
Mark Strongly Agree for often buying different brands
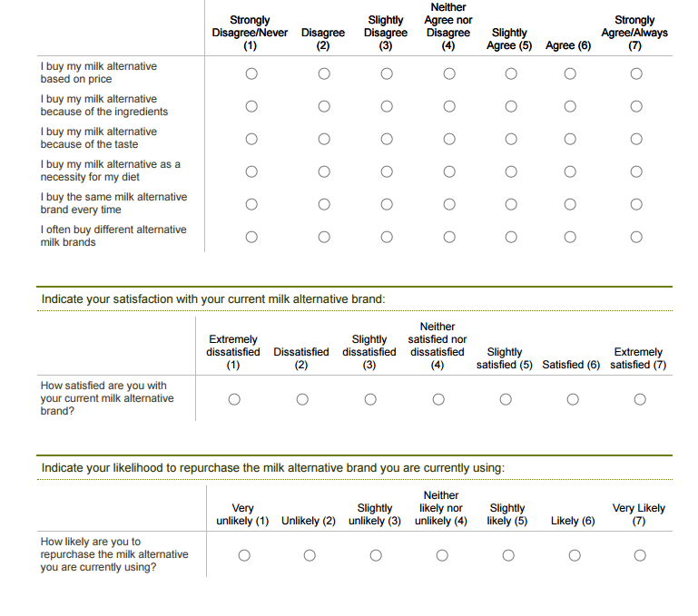click(636, 237)
